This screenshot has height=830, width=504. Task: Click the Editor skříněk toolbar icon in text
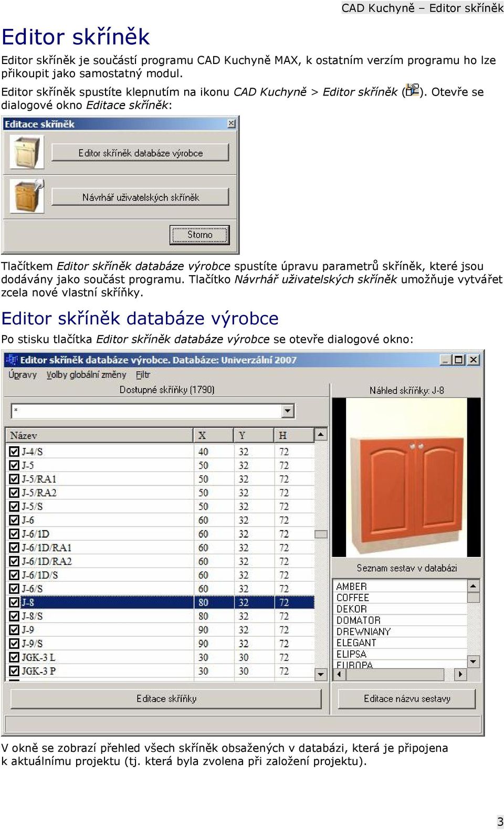pos(413,90)
